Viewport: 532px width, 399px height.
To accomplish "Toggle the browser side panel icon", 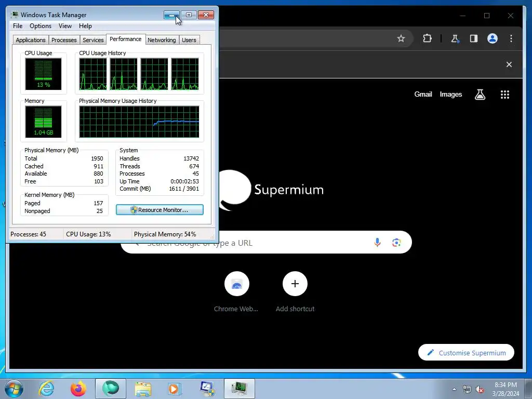I will [474, 38].
